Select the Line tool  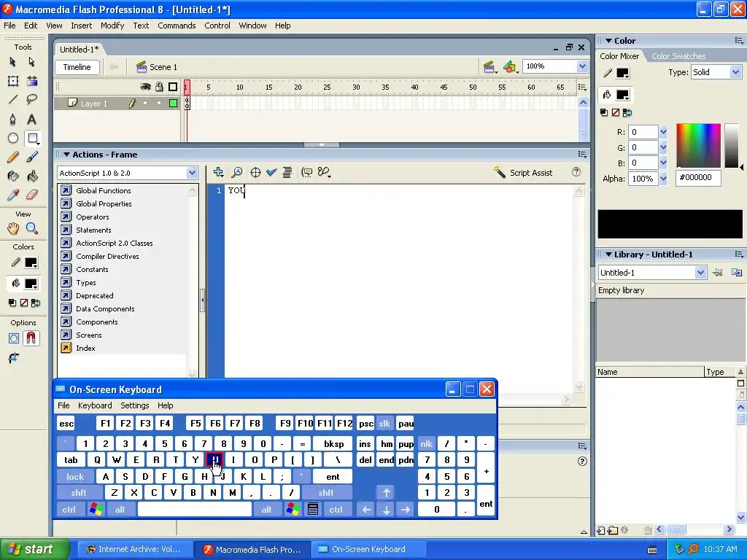point(13,99)
